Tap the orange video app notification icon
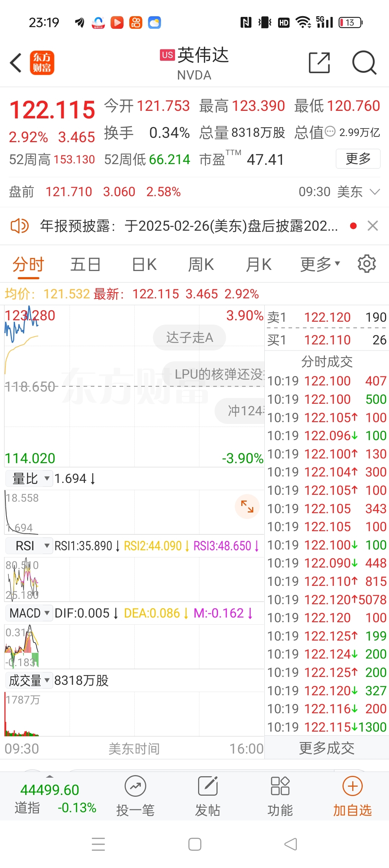389x868 pixels. pos(117,23)
